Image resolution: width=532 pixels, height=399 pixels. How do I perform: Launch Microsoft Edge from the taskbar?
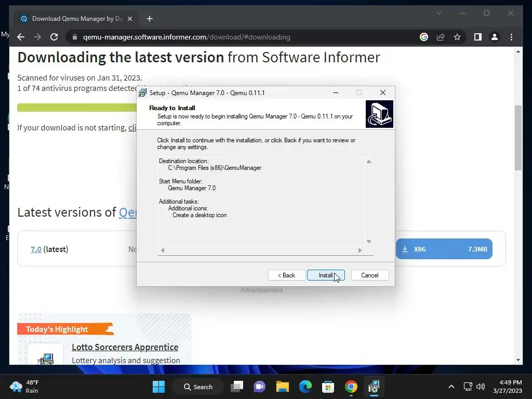click(305, 387)
